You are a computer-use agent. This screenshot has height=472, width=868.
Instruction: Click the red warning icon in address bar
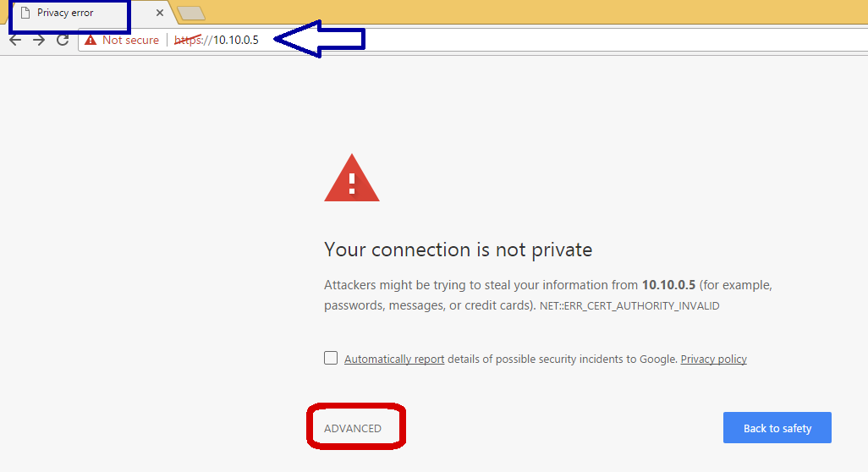tap(91, 40)
